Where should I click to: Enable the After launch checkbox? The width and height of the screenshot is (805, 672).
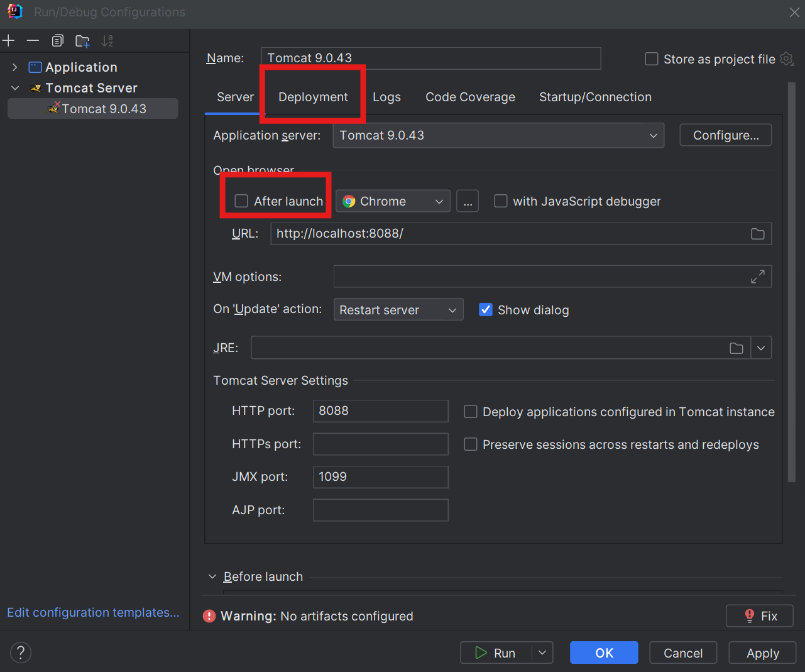pos(241,201)
